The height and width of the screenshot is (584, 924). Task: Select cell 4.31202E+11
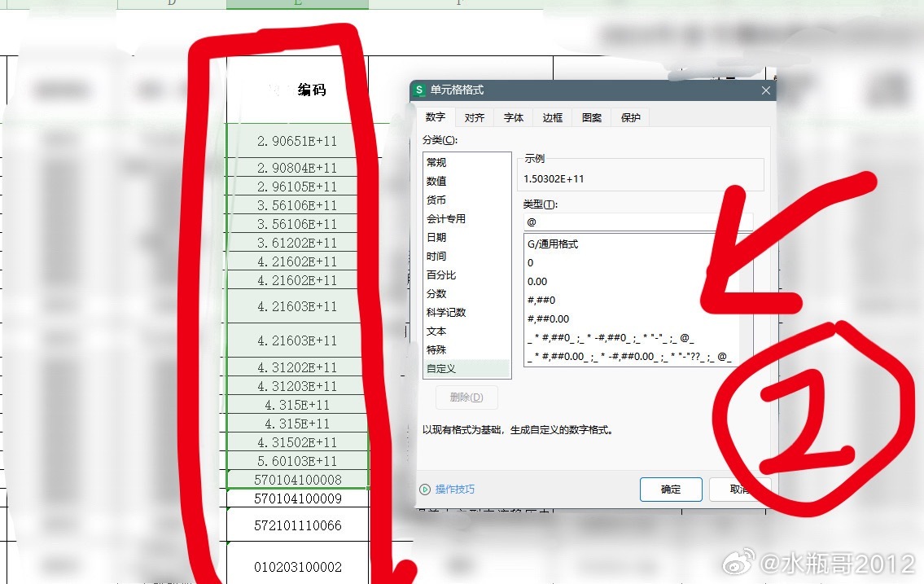298,367
